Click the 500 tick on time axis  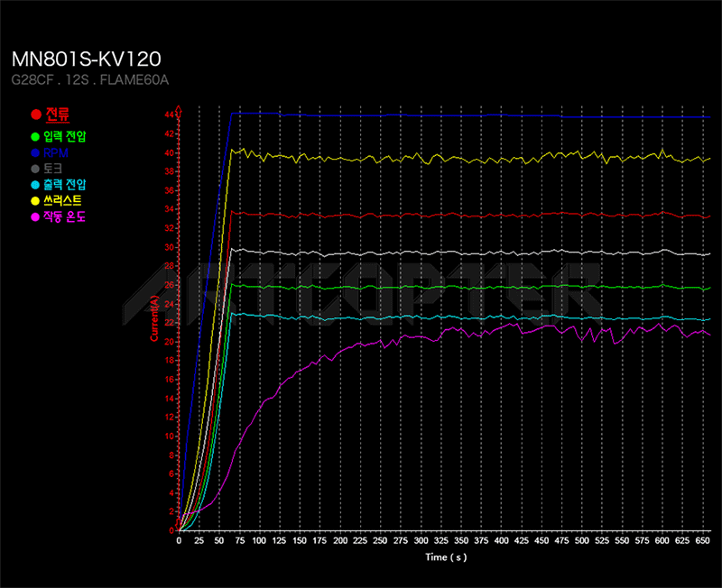click(581, 540)
